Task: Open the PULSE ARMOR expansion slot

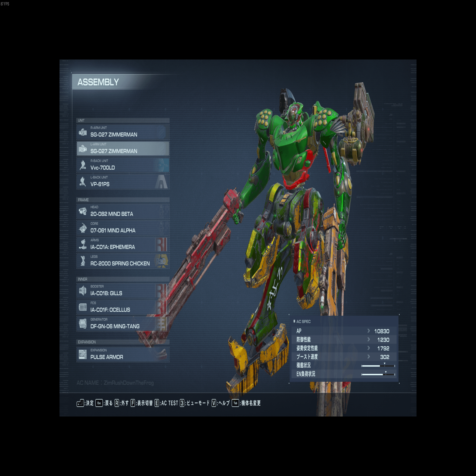Action: coord(123,355)
